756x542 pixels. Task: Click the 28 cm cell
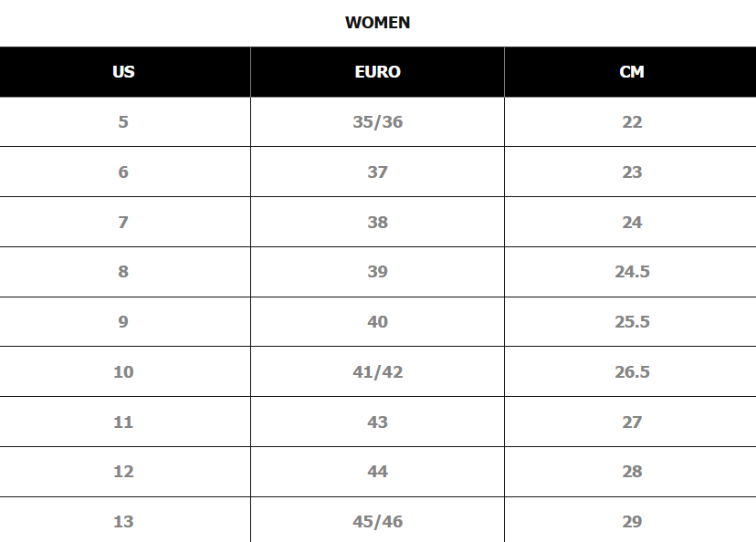631,472
